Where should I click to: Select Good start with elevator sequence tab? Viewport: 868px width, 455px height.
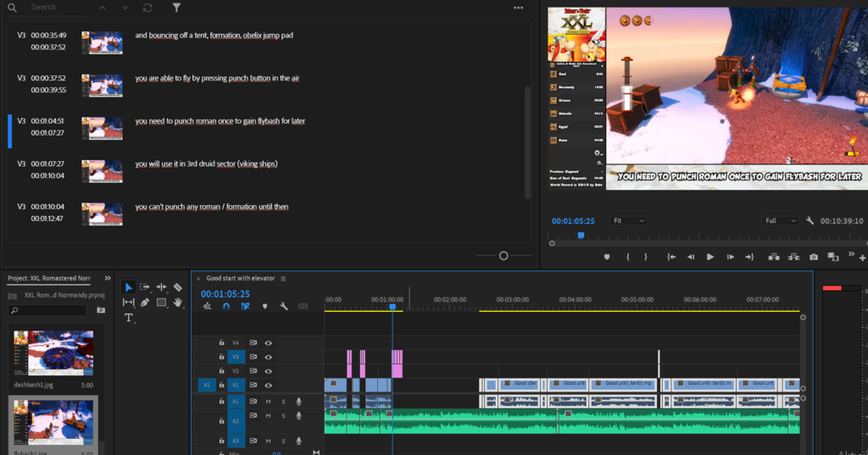coord(240,279)
